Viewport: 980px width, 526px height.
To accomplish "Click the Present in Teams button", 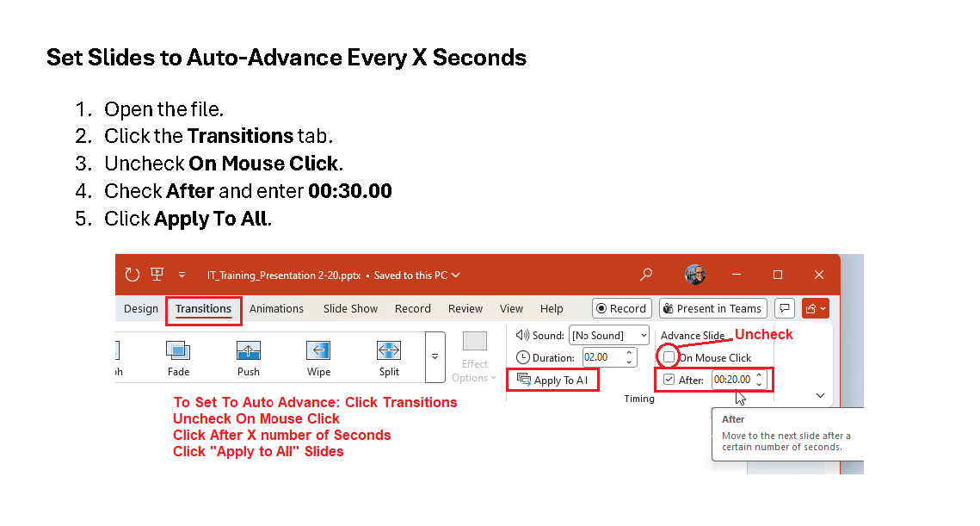I will 713,308.
